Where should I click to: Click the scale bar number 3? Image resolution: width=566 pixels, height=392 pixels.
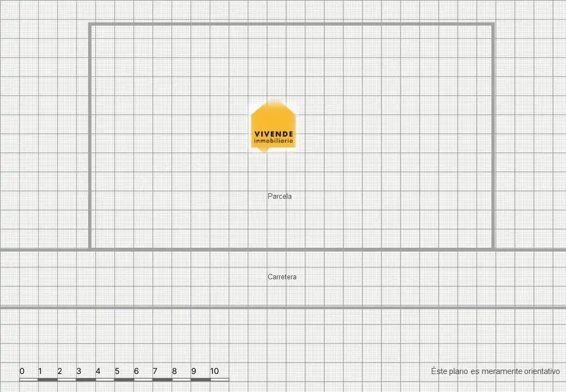click(79, 371)
